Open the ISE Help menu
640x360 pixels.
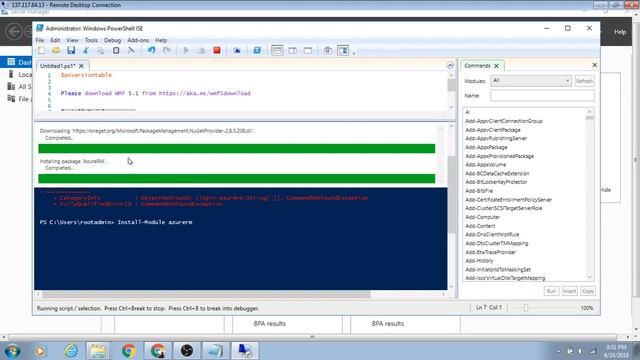pos(161,40)
